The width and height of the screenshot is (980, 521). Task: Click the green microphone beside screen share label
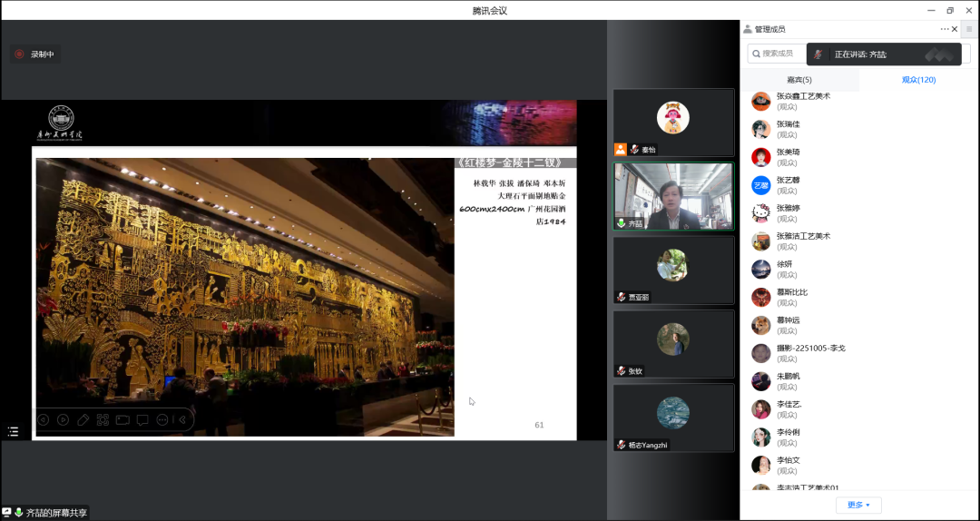19,513
